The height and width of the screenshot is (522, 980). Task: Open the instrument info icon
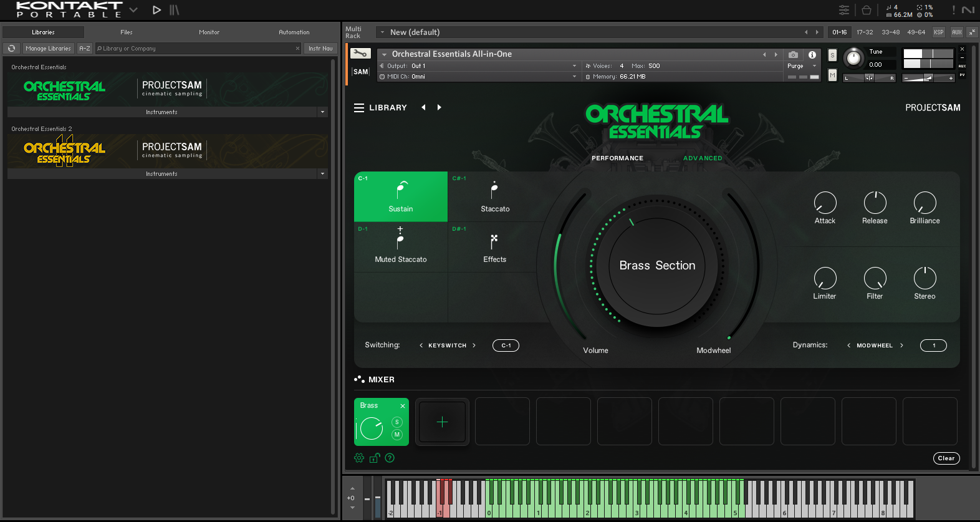tap(812, 55)
